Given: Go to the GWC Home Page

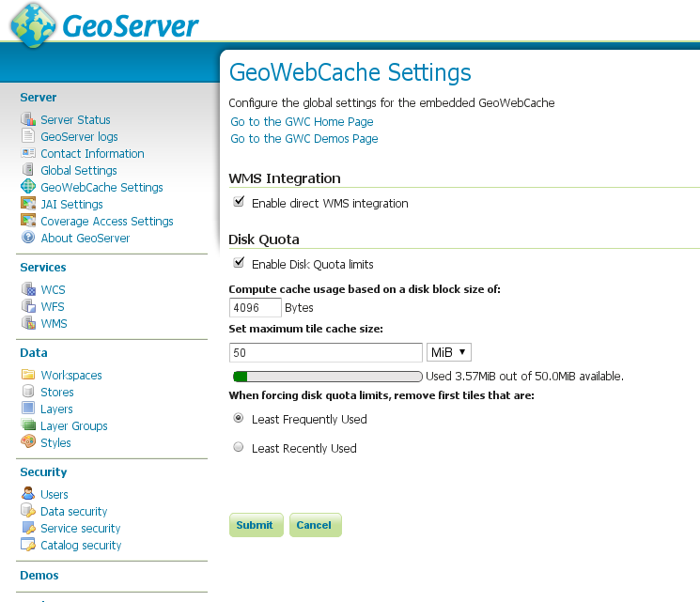Looking at the screenshot, I should (302, 122).
